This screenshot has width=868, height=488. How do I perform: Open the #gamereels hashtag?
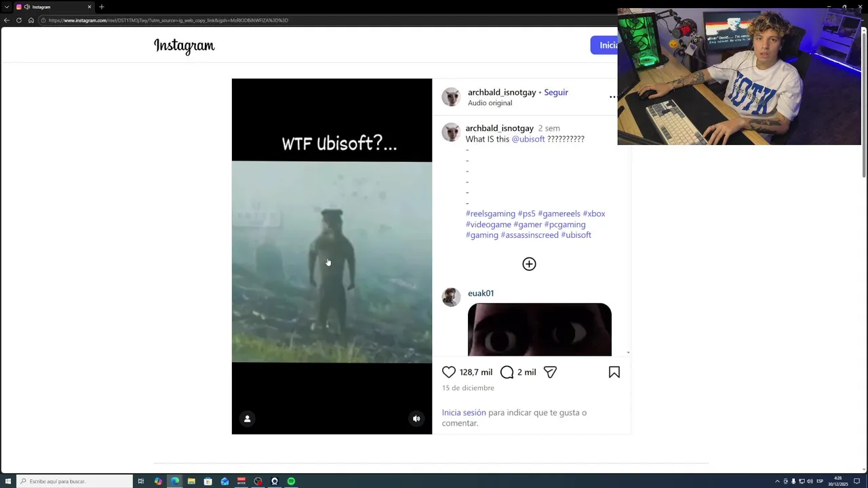[559, 213]
